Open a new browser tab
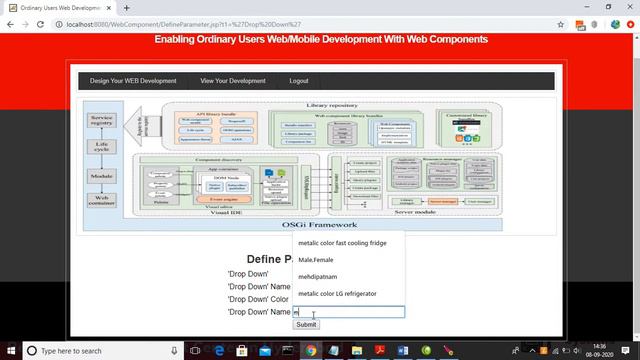Screen dimensions: 640x360 (127, 8)
